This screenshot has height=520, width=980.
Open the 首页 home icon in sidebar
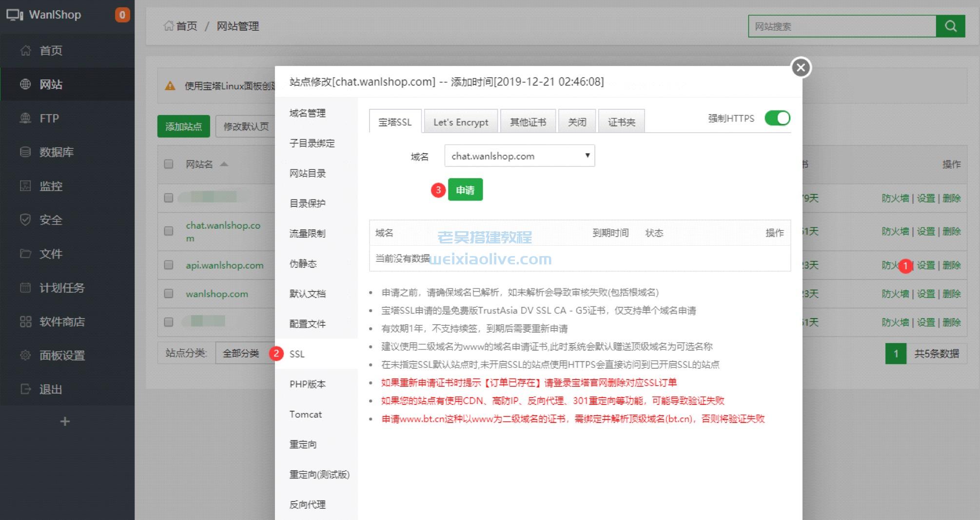pyautogui.click(x=27, y=50)
